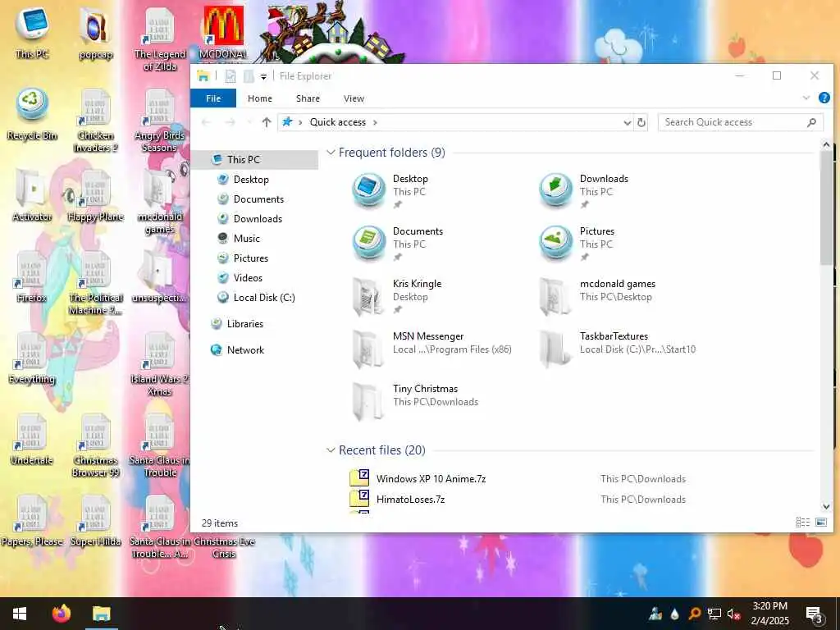The width and height of the screenshot is (840, 630).
Task: Open Customize Quick Access Toolbar dropdown
Action: click(263, 77)
